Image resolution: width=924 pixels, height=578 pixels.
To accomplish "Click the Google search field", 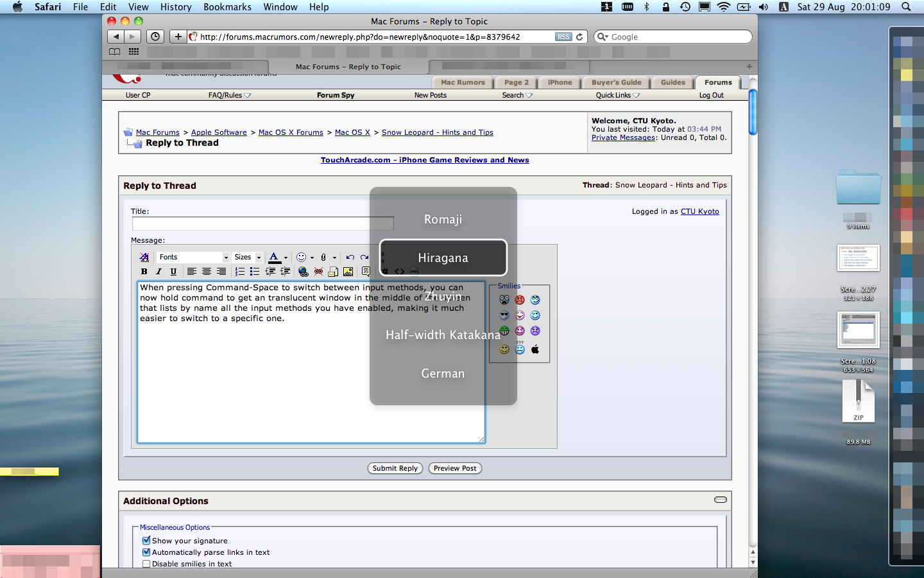I will coord(673,37).
